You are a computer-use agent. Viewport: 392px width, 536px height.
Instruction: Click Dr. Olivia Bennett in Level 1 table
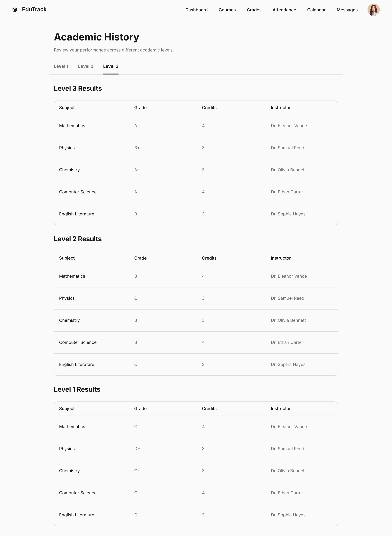(x=288, y=470)
